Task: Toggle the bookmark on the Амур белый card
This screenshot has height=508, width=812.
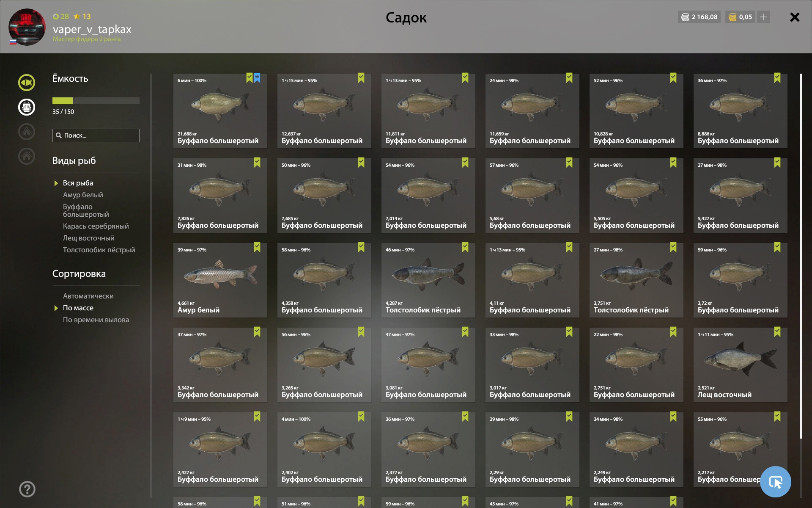Action: [257, 247]
